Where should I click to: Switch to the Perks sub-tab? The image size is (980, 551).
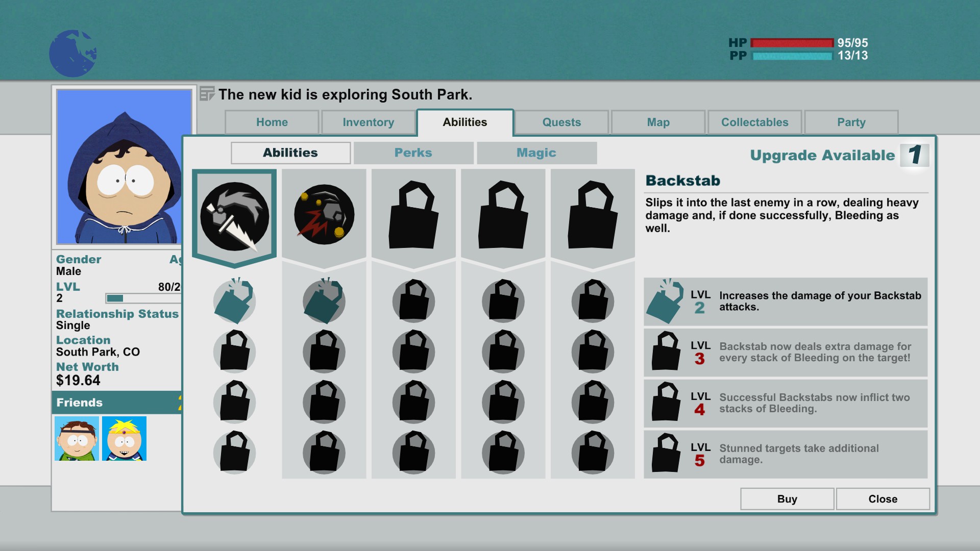tap(413, 153)
